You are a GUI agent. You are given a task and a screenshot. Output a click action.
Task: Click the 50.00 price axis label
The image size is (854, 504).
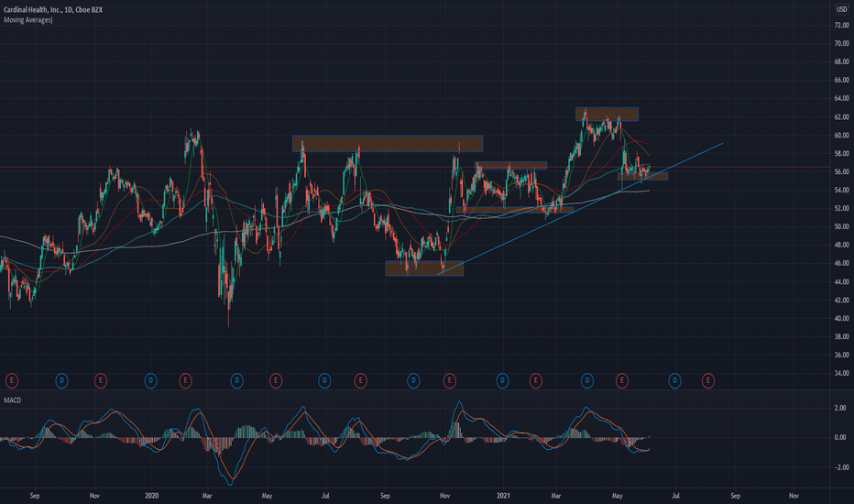pyautogui.click(x=841, y=226)
